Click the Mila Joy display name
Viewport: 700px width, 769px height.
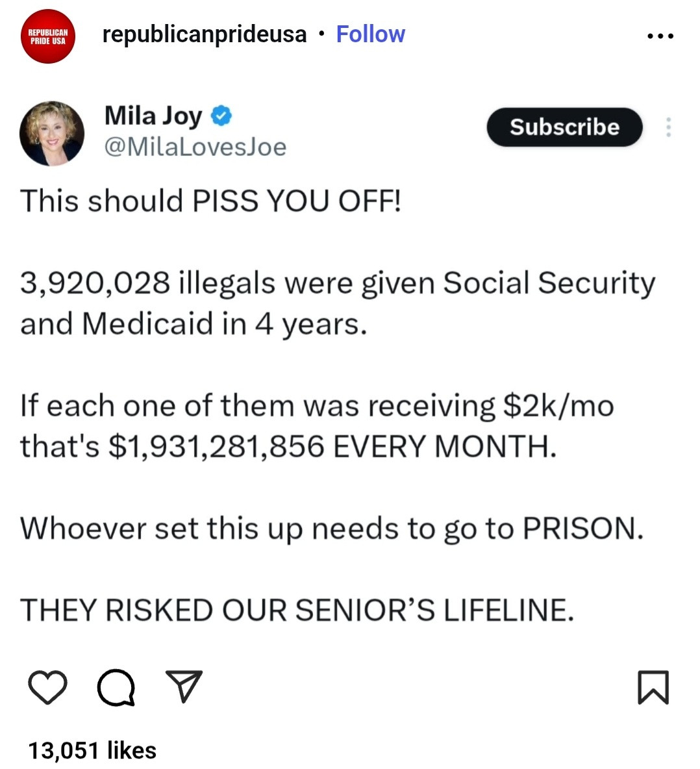153,116
